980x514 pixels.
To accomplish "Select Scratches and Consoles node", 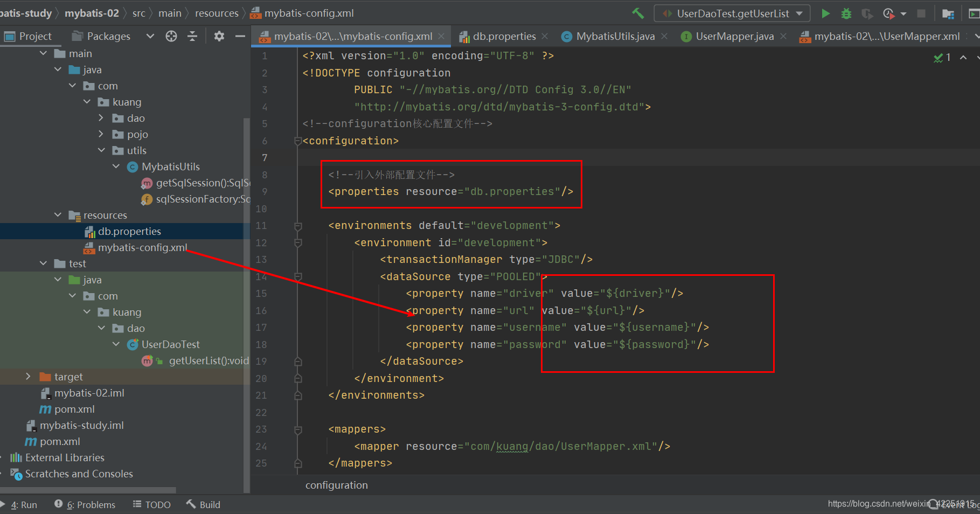I will click(x=79, y=474).
